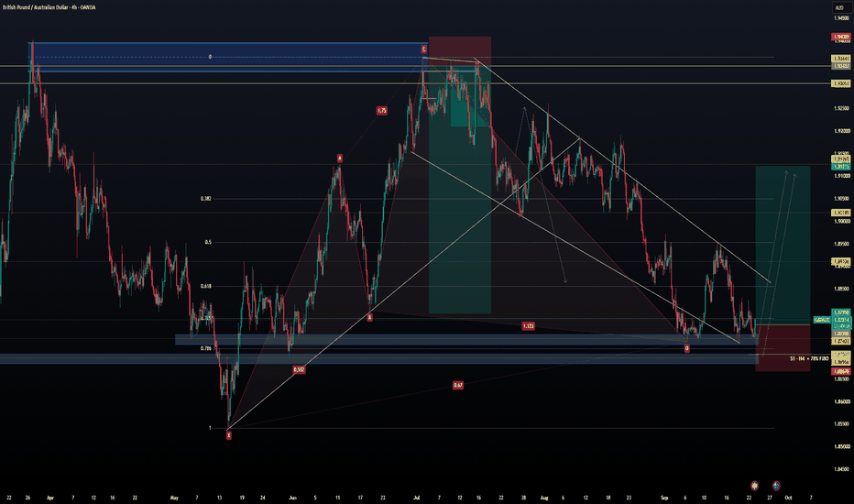Click the yellow economic event icon on time axis
Screen dimensions: 854x504
pyautogui.click(x=754, y=485)
